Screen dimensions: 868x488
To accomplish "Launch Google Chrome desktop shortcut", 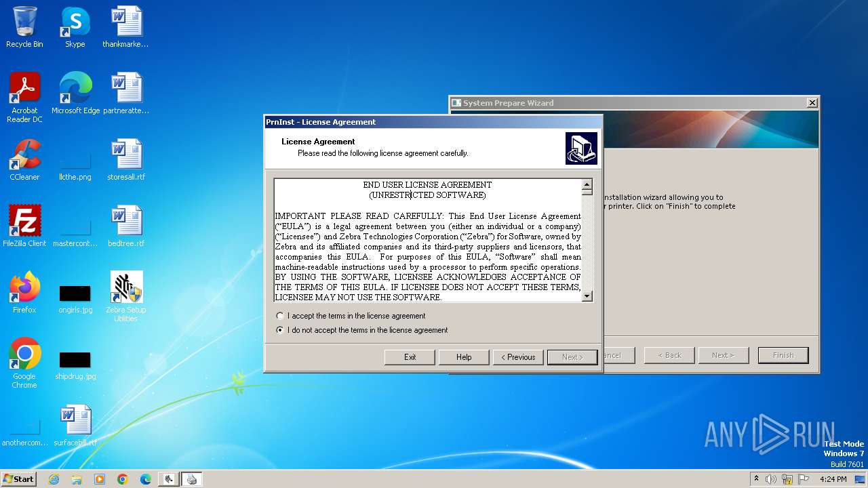I will pos(24,363).
